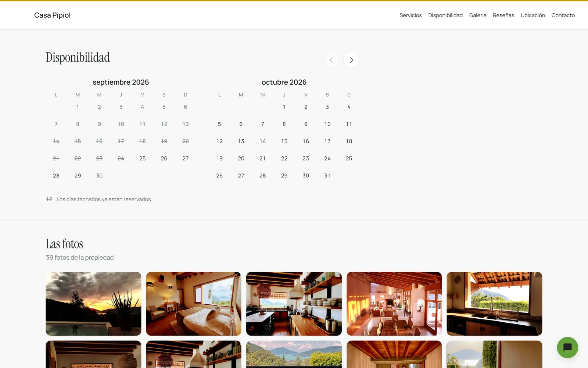This screenshot has height=368, width=588.
Task: Click the septiembre 2026 month heading
Action: (x=121, y=82)
